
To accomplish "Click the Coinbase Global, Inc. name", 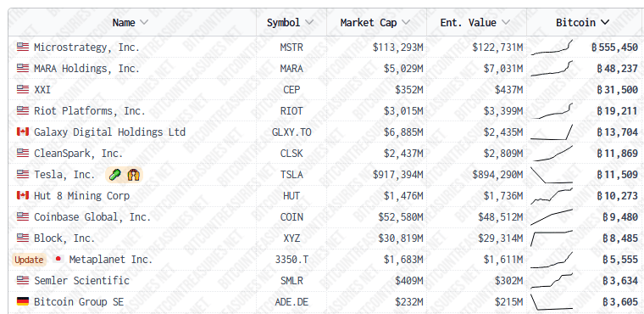I will (x=92, y=217).
